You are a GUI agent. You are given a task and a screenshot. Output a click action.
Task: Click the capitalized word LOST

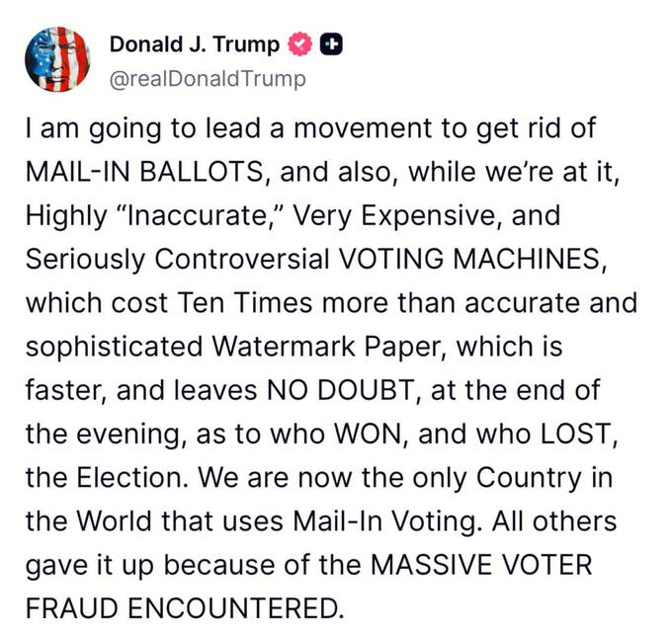pyautogui.click(x=575, y=434)
